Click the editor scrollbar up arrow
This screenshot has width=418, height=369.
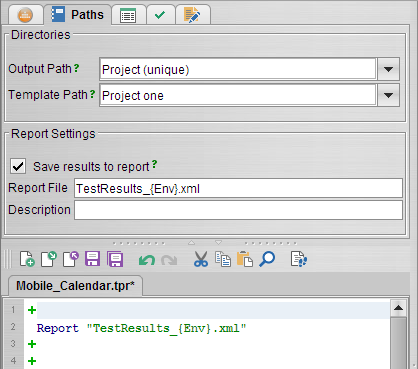click(x=399, y=308)
